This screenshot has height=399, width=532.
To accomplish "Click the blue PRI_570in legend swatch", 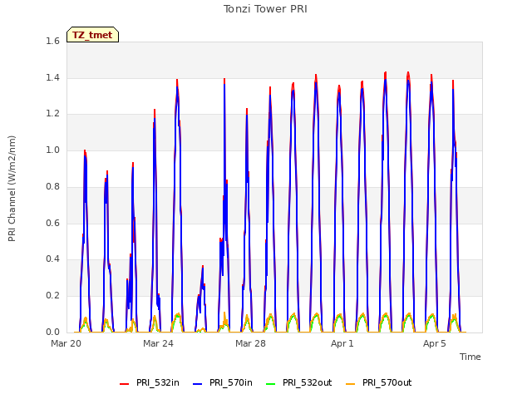I will [x=198, y=383].
